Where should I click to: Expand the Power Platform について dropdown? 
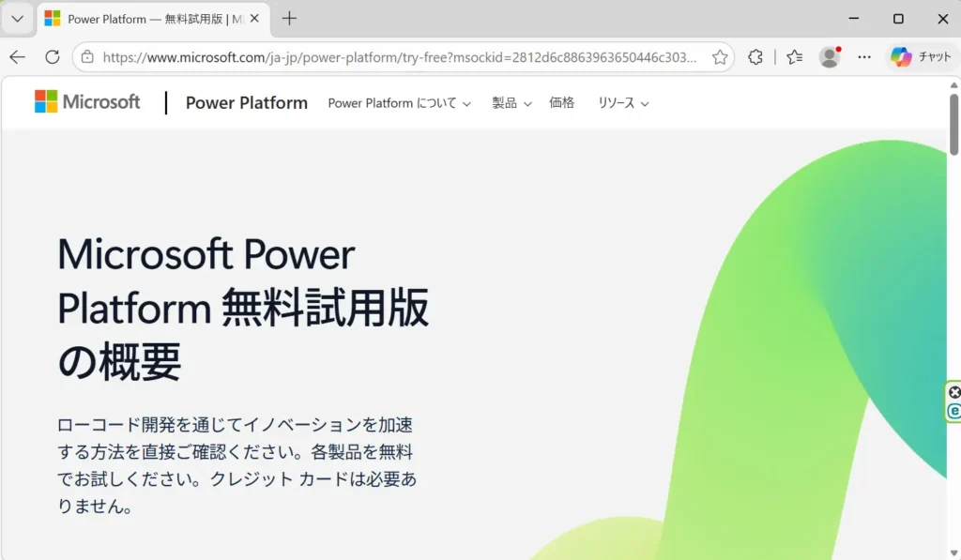399,103
